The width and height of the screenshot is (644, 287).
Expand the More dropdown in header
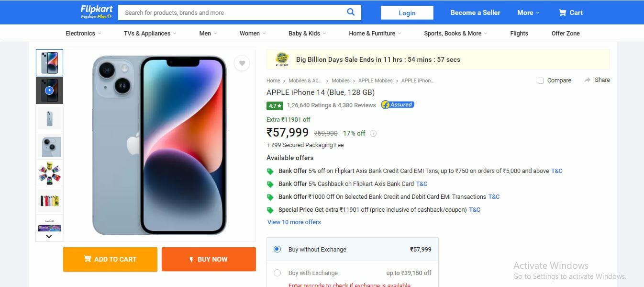[528, 12]
